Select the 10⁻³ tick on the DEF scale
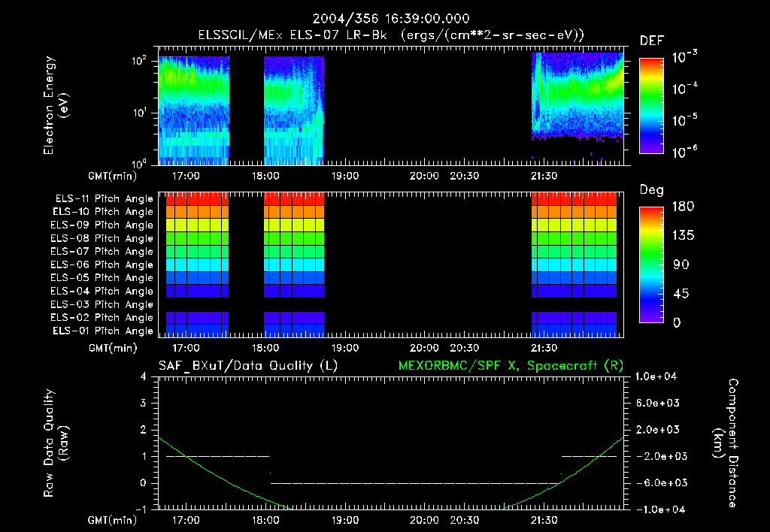770x532 pixels. click(684, 56)
